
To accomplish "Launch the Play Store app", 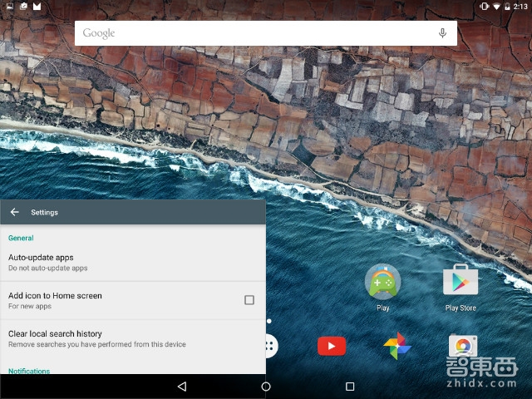I will (x=461, y=283).
